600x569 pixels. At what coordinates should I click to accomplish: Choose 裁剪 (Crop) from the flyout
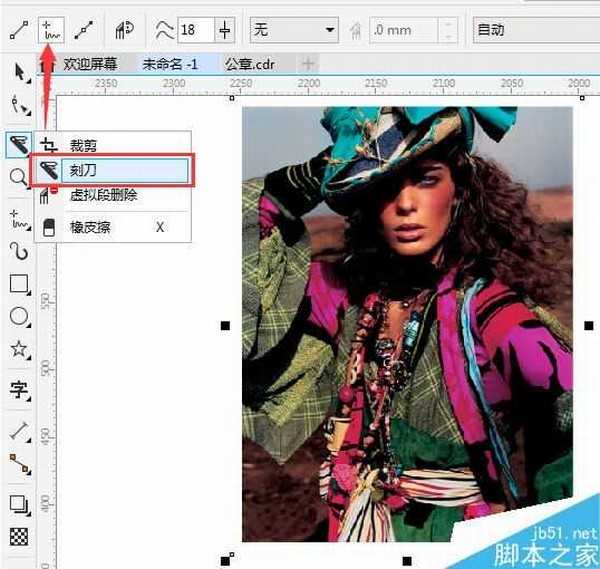(83, 146)
